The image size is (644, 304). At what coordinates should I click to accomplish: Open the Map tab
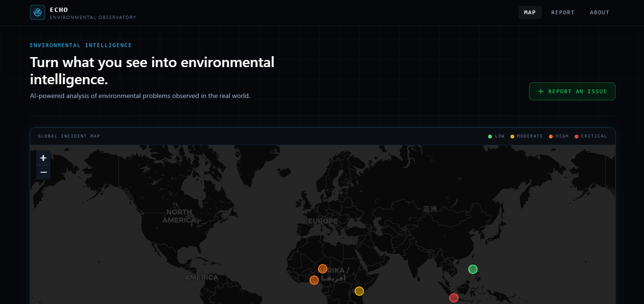tap(530, 12)
